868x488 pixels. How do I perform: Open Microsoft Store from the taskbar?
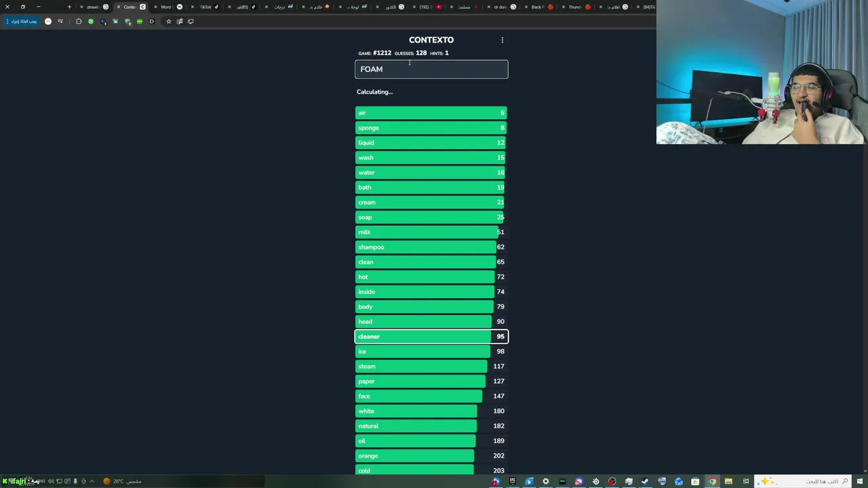(x=695, y=481)
